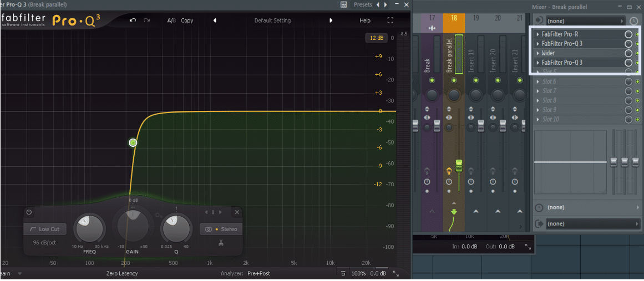This screenshot has height=281, width=644.
Task: Change the 96 dB/oct slope setting
Action: pos(45,242)
